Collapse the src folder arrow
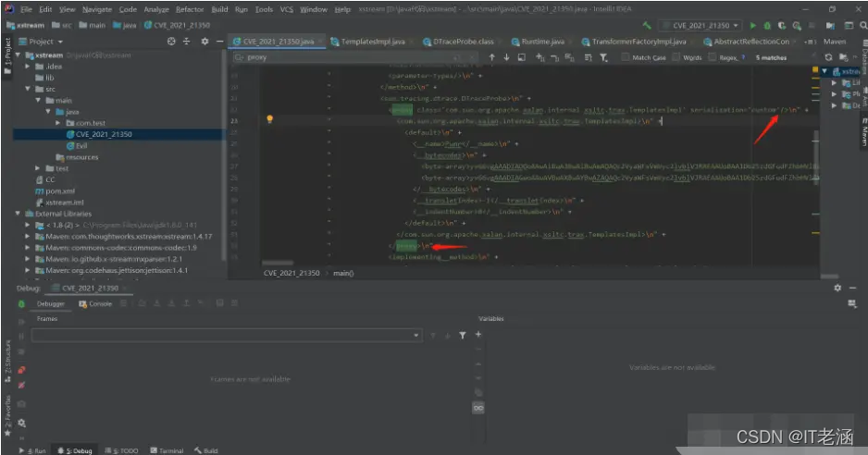 tap(28, 89)
